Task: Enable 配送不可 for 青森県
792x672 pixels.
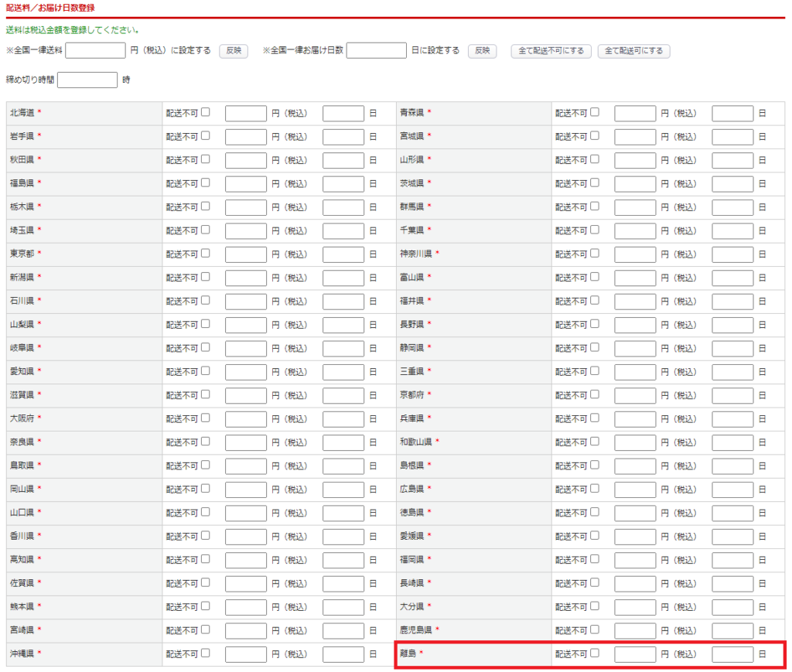Action: (595, 112)
